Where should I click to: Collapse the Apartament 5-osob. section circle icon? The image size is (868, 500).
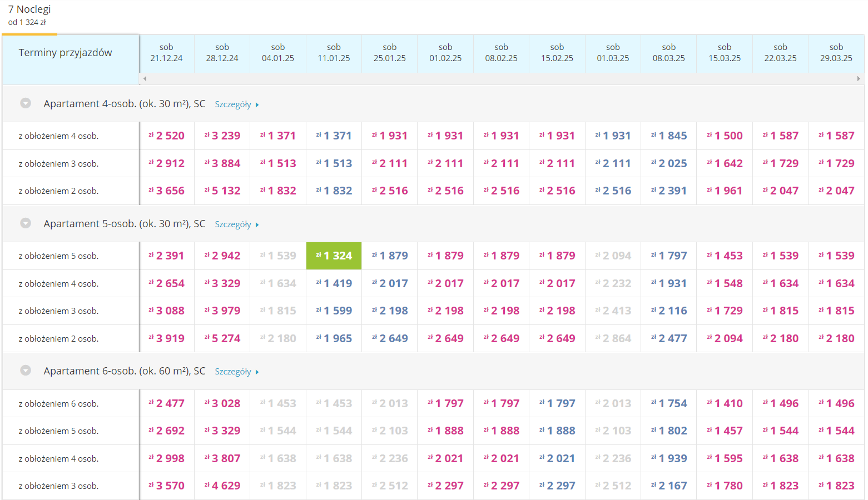[26, 223]
